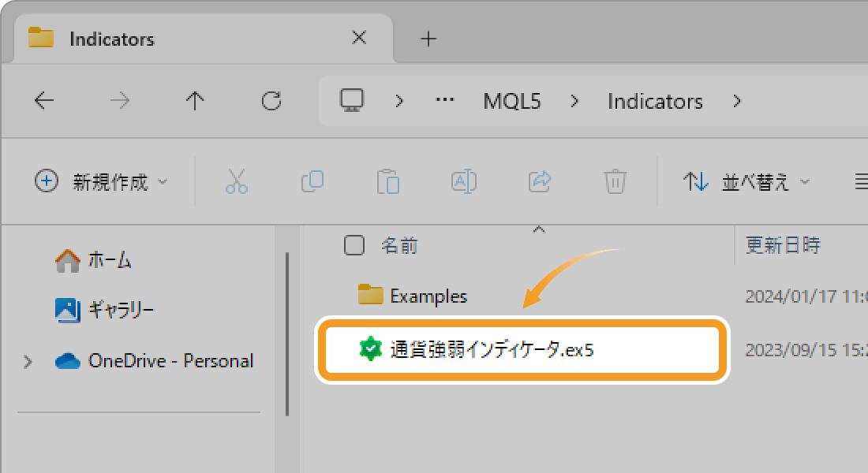
Task: Go back using the left arrow
Action: tap(44, 101)
